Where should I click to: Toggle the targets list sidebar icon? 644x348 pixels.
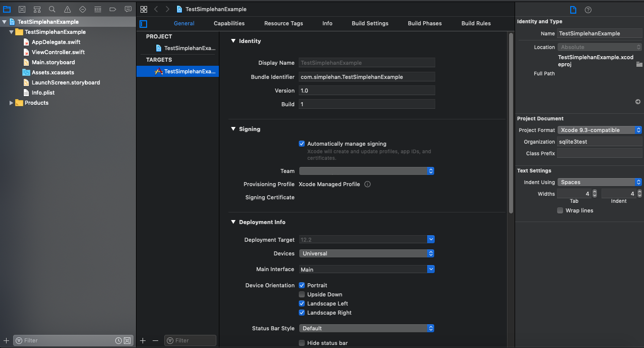point(143,24)
